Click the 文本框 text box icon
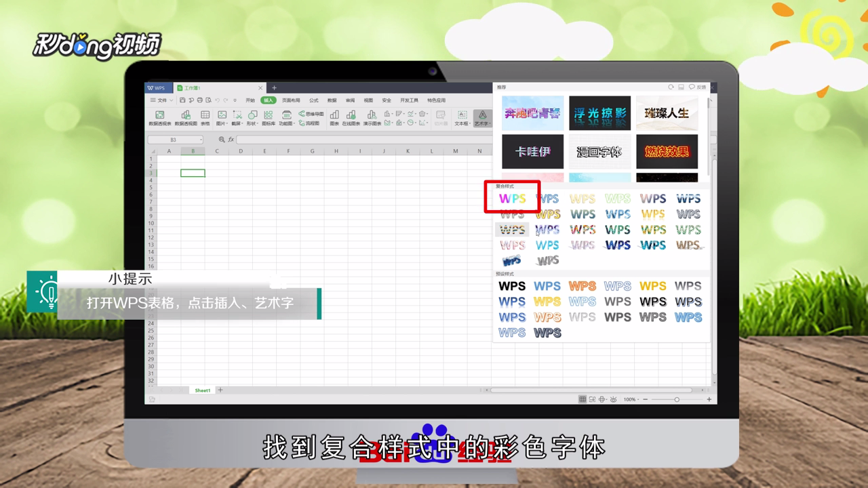Screen dimensions: 868x488 tap(462, 118)
